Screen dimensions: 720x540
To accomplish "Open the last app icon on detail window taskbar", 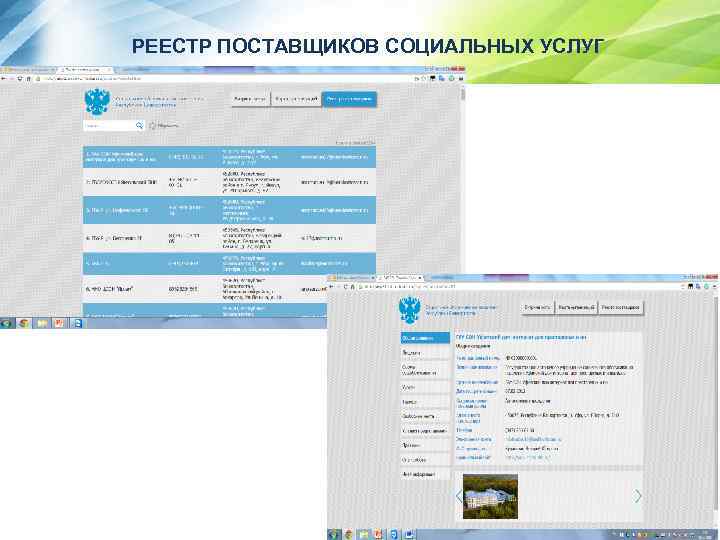I will tap(409, 534).
